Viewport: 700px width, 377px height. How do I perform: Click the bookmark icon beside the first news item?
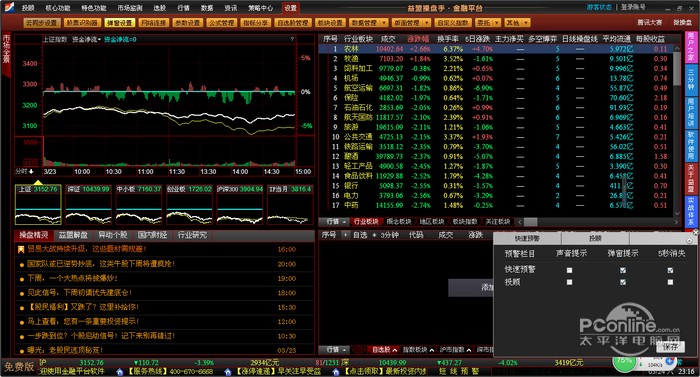(x=21, y=250)
